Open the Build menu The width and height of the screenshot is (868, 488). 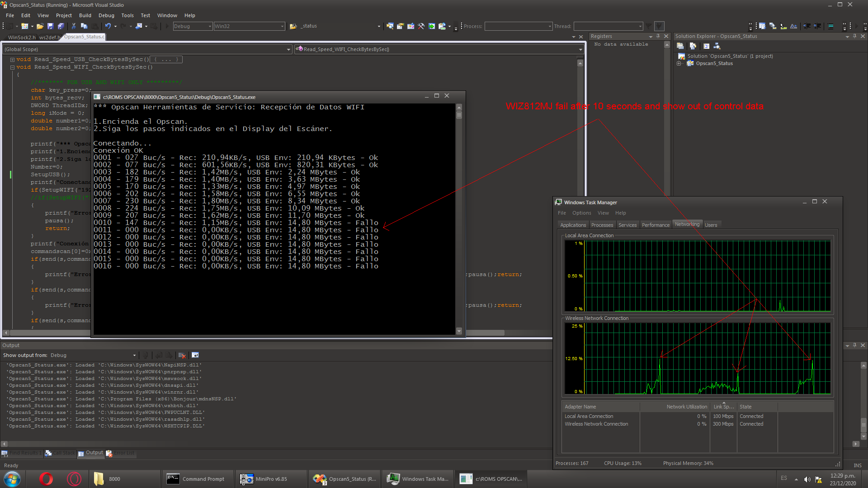click(x=85, y=15)
